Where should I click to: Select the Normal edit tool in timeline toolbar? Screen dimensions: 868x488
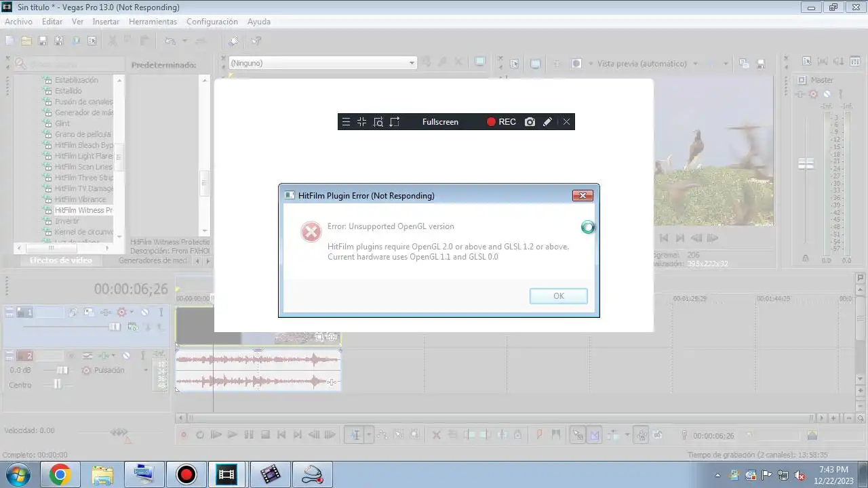point(355,435)
